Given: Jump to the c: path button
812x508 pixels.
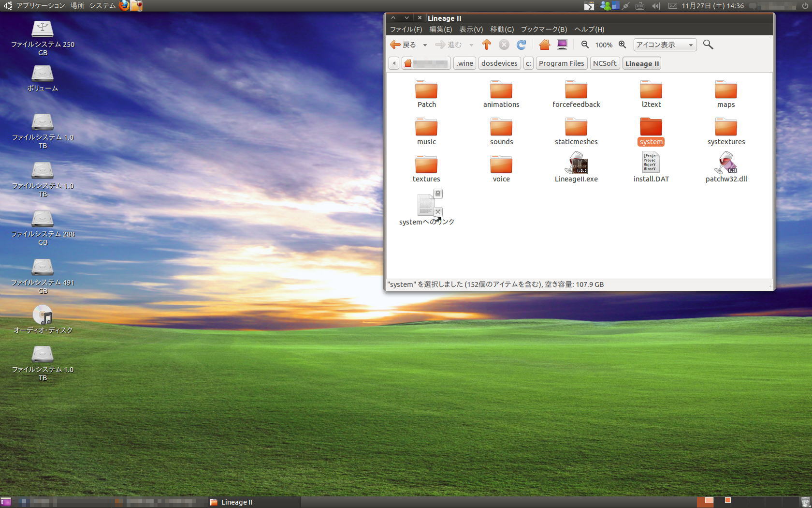Looking at the screenshot, I should click(x=528, y=63).
